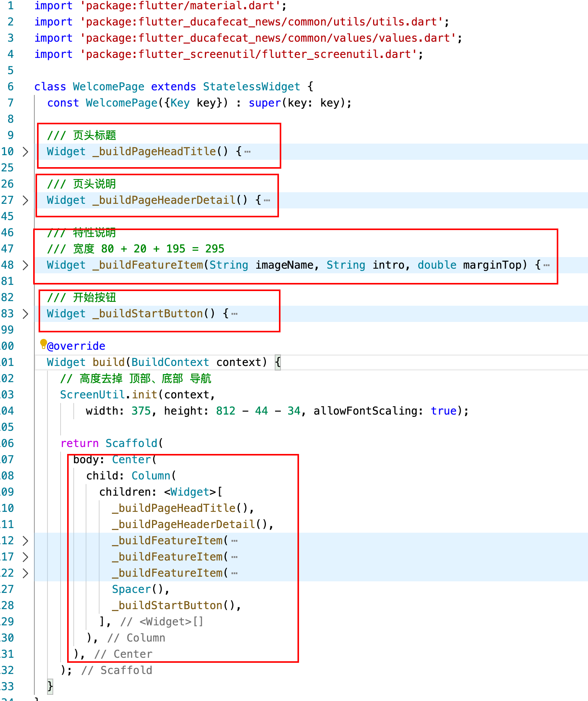Click the @override annotation
The image size is (588, 701).
pos(76,346)
